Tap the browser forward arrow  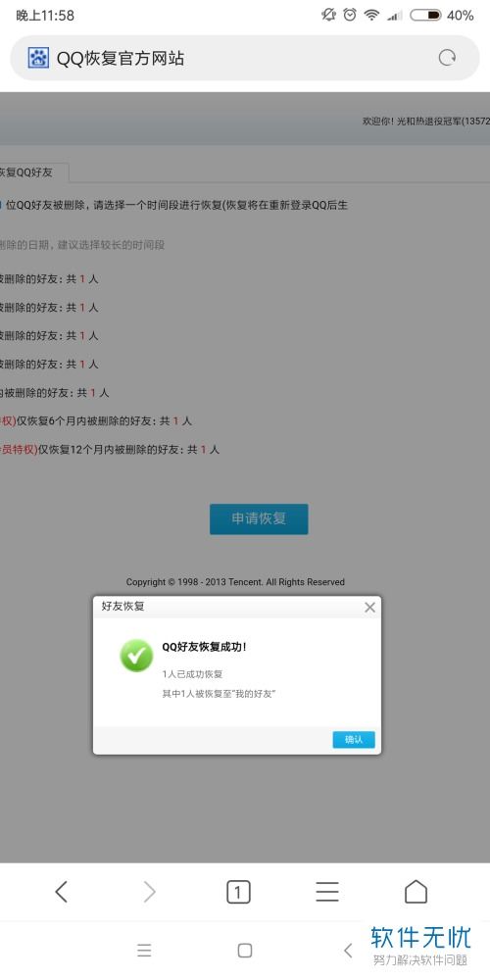149,891
